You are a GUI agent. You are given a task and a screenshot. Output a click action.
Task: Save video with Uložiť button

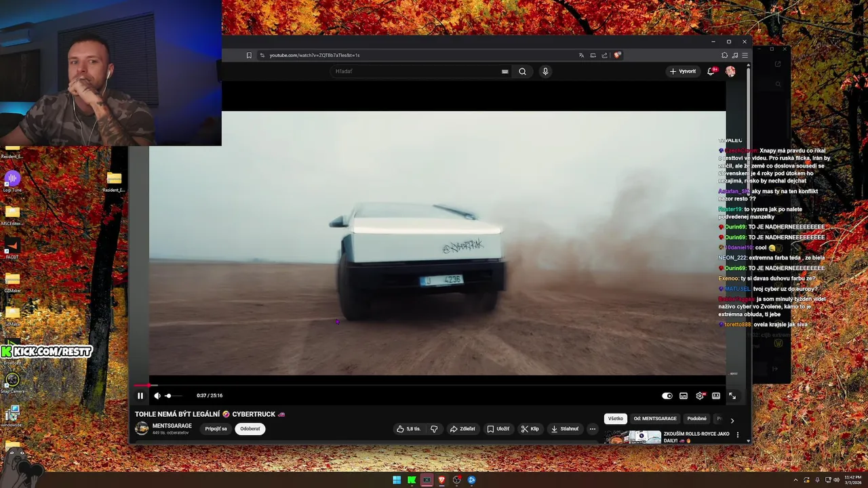pos(498,429)
